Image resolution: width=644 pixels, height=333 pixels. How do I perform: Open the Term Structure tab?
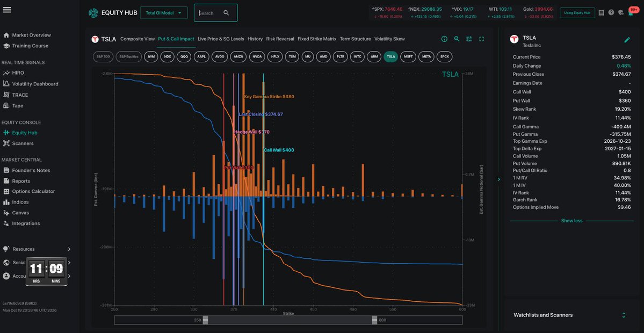coord(355,39)
